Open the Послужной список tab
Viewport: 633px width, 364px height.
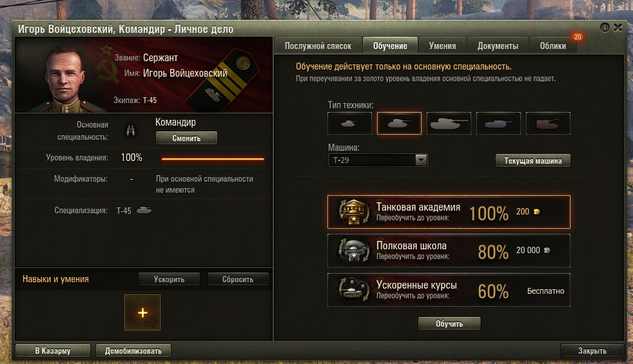(x=318, y=46)
